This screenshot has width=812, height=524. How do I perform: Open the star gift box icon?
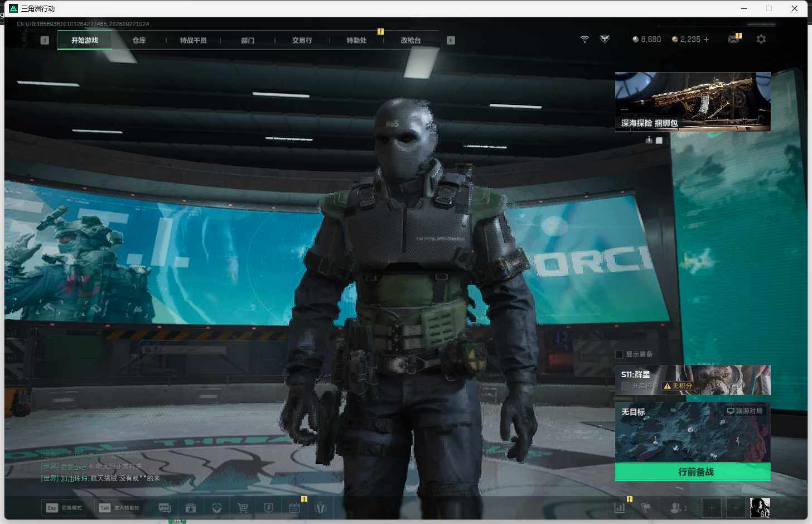pos(191,508)
